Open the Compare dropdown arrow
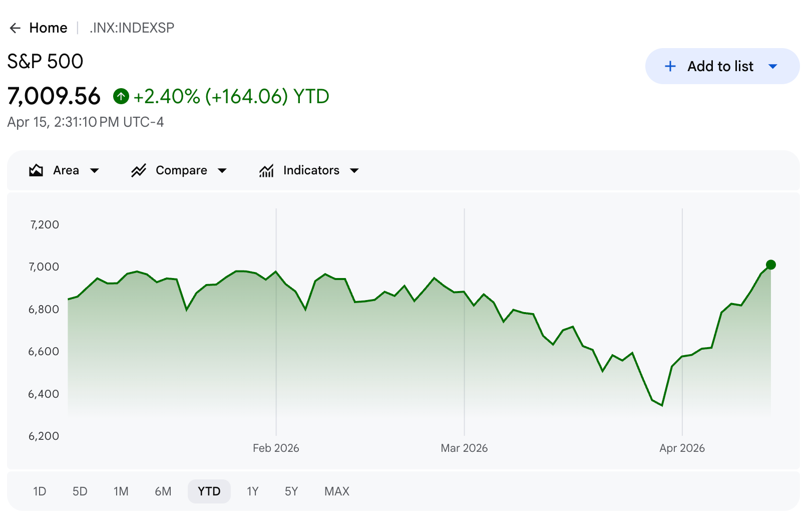 point(222,171)
